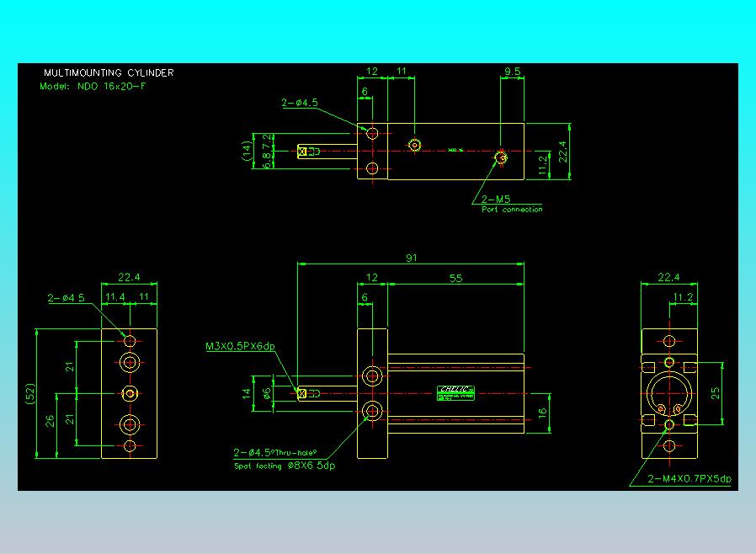This screenshot has height=554, width=756.
Task: Select the 22.4 width dimension above right view
Action: click(668, 277)
